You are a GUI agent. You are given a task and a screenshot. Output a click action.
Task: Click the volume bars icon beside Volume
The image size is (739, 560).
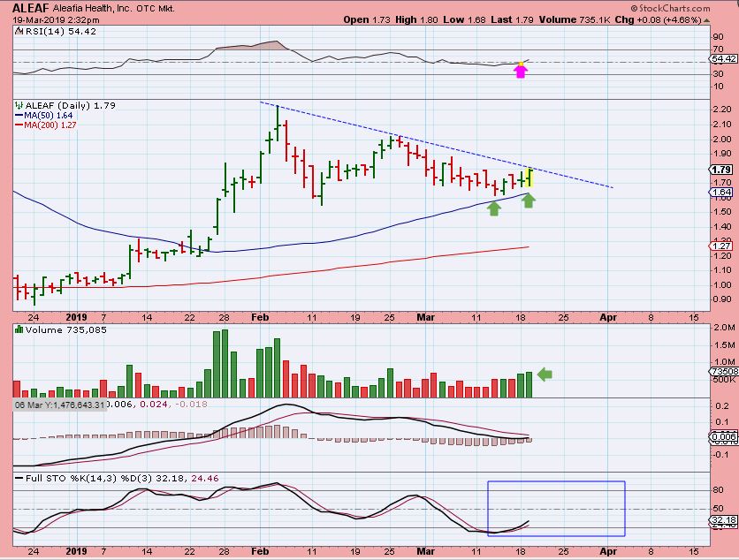point(19,329)
